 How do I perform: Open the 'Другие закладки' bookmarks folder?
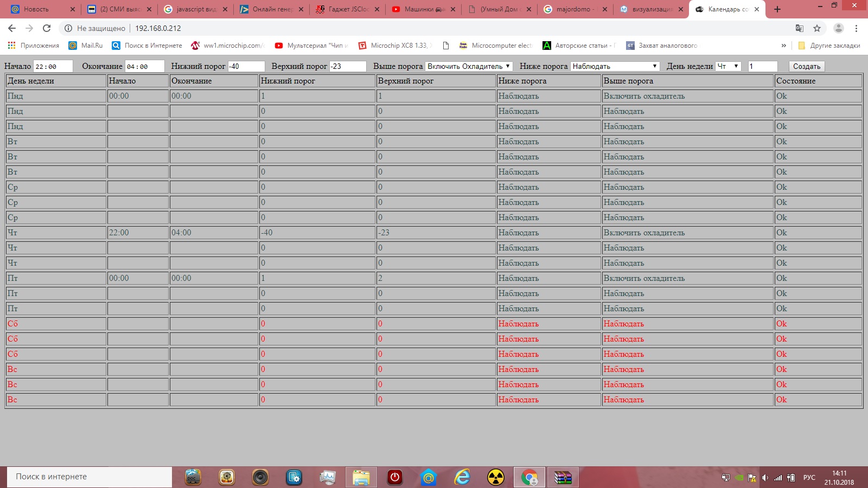tap(828, 46)
